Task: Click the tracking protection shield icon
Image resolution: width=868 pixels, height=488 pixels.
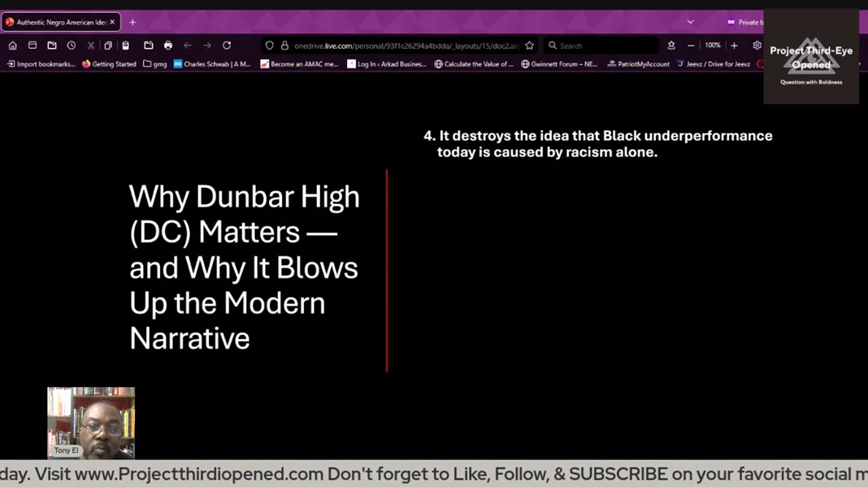Action: pyautogui.click(x=269, y=45)
